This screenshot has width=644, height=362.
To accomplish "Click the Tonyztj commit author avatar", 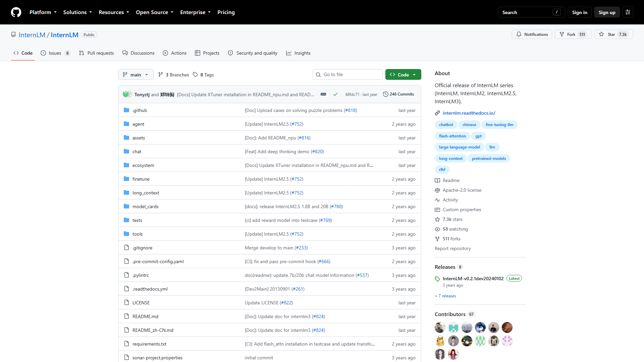I will coord(126,94).
